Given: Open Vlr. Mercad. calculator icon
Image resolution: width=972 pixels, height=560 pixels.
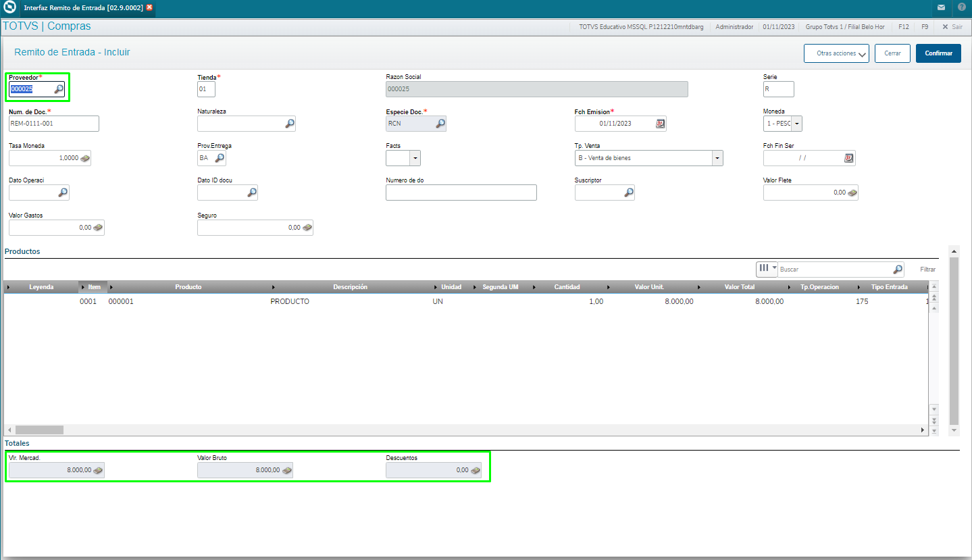Looking at the screenshot, I should (98, 470).
